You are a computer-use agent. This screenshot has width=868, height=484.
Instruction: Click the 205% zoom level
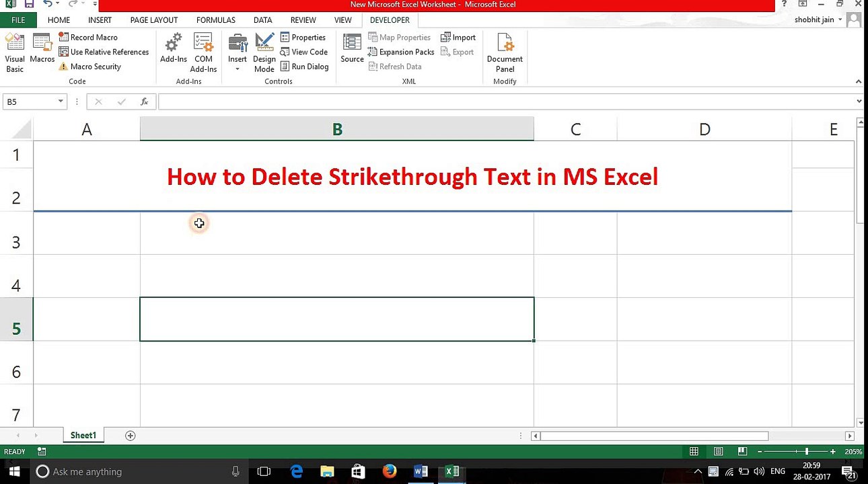click(x=853, y=452)
